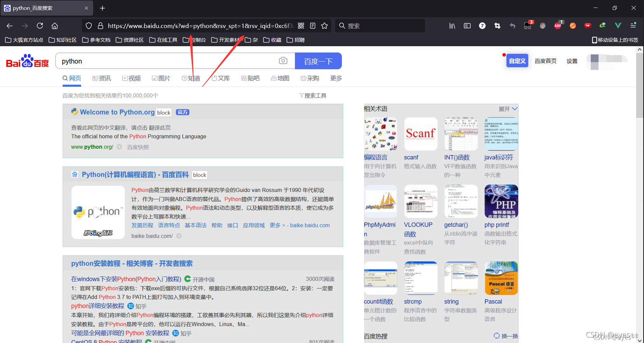Go back to the previous page
Screen dimensions: 644x343
(x=10, y=26)
